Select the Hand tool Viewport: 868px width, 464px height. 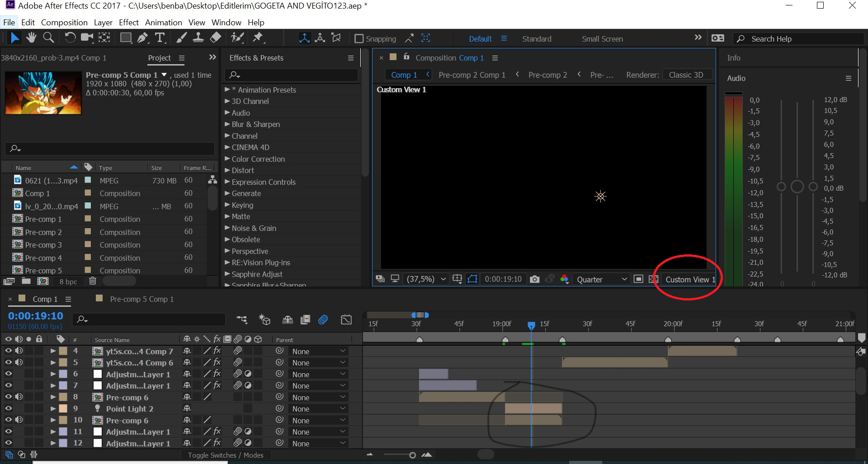coord(31,38)
